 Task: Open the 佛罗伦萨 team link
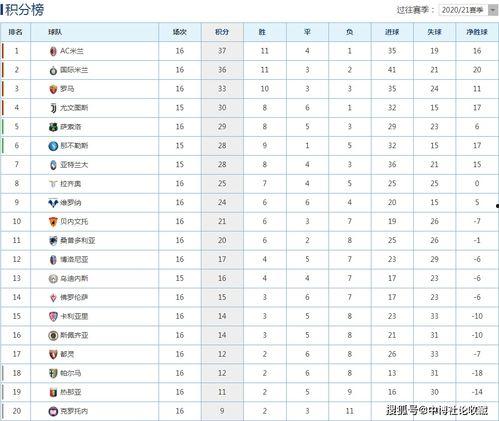pos(74,297)
